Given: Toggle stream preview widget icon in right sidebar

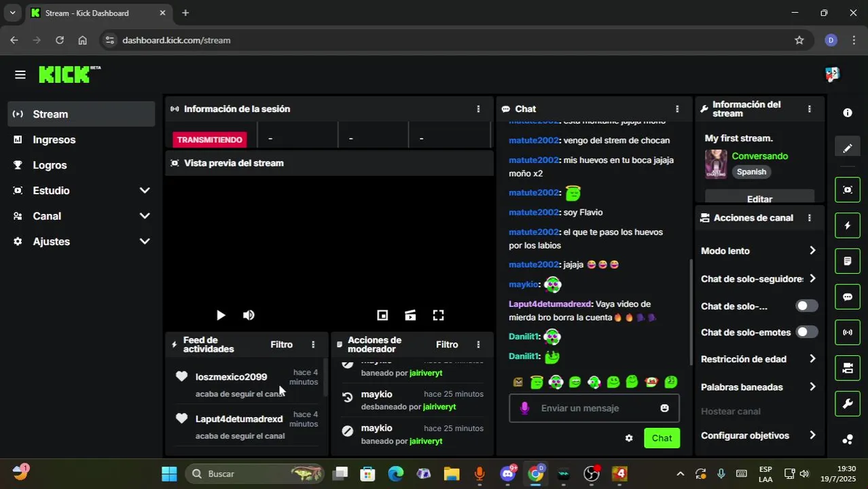Looking at the screenshot, I should [x=848, y=189].
